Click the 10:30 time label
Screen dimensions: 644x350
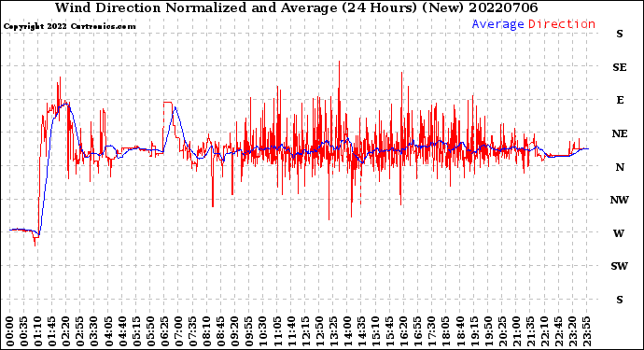pyautogui.click(x=263, y=331)
